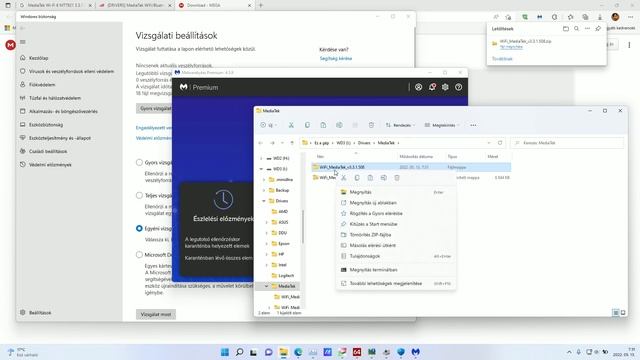Click Rename icon in Explorer toolbar
The image size is (640, 360).
339,125
